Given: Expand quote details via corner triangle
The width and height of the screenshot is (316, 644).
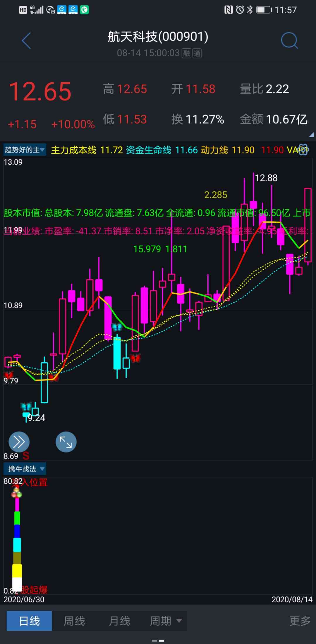Looking at the screenshot, I should click(x=311, y=134).
